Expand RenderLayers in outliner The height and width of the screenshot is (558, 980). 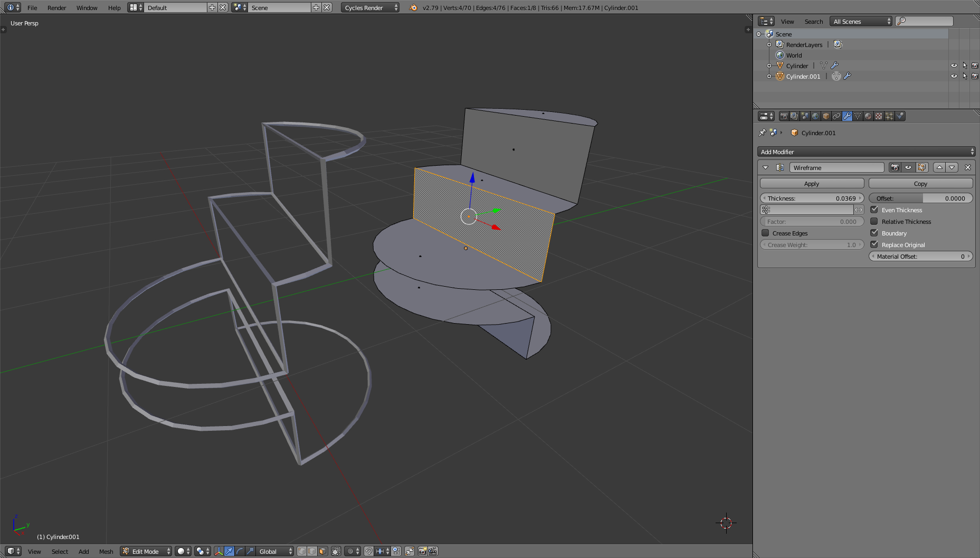769,44
